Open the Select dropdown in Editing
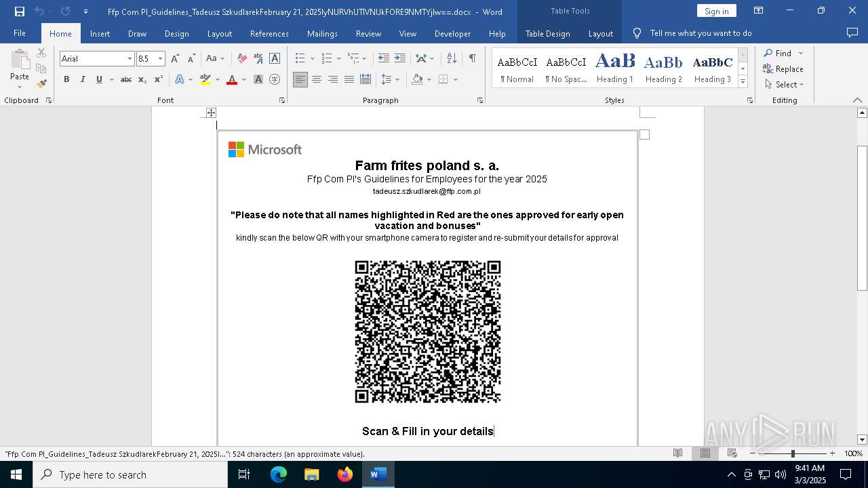The height and width of the screenshot is (488, 868). pos(784,85)
